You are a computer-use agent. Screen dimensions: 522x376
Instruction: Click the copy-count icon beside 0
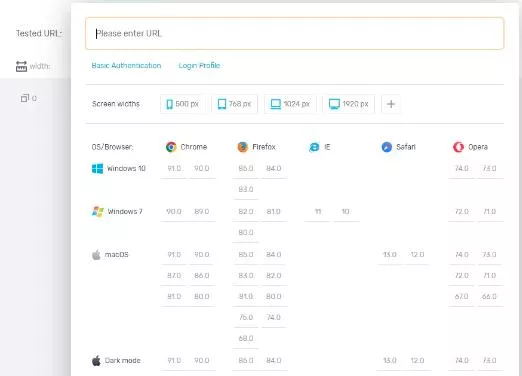[x=25, y=98]
